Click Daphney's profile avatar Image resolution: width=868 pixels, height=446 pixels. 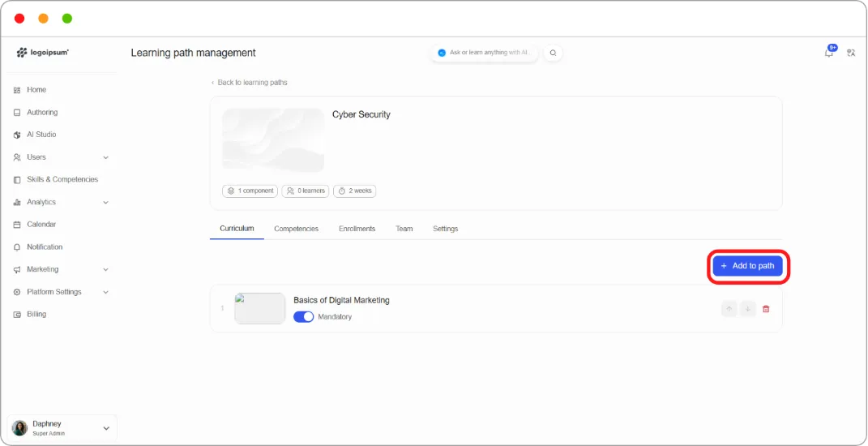tap(20, 428)
